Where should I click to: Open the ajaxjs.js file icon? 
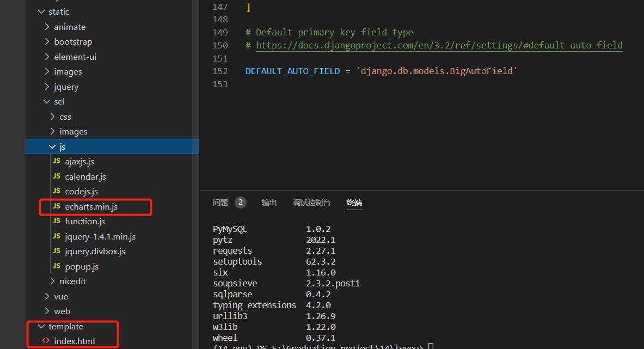pos(57,161)
